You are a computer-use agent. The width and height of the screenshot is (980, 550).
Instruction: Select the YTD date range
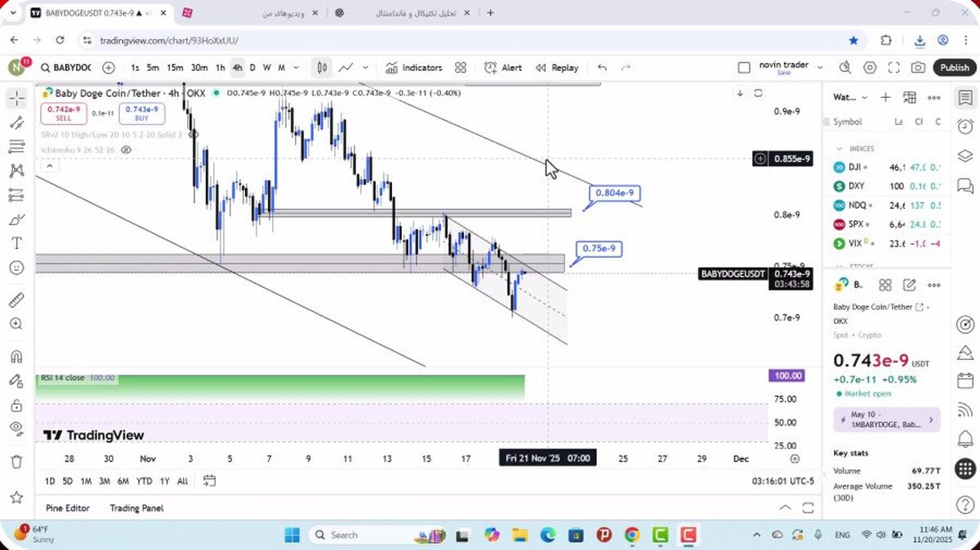click(x=144, y=481)
